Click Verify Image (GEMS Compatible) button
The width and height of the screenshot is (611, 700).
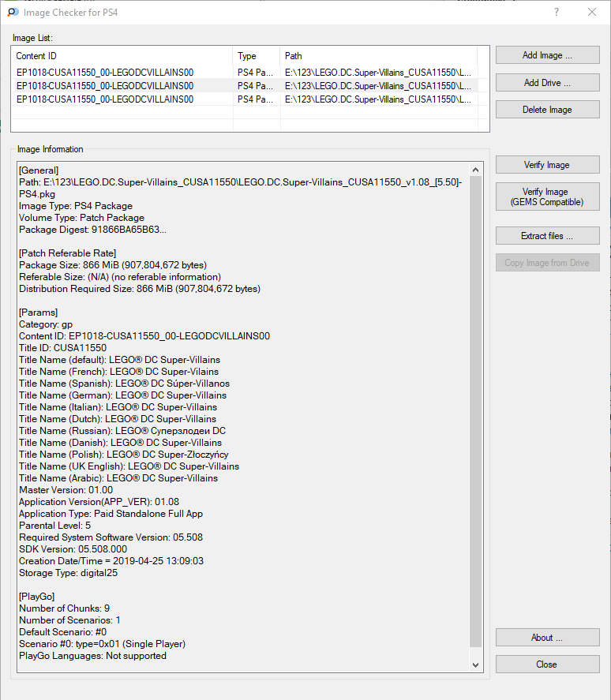coord(547,197)
